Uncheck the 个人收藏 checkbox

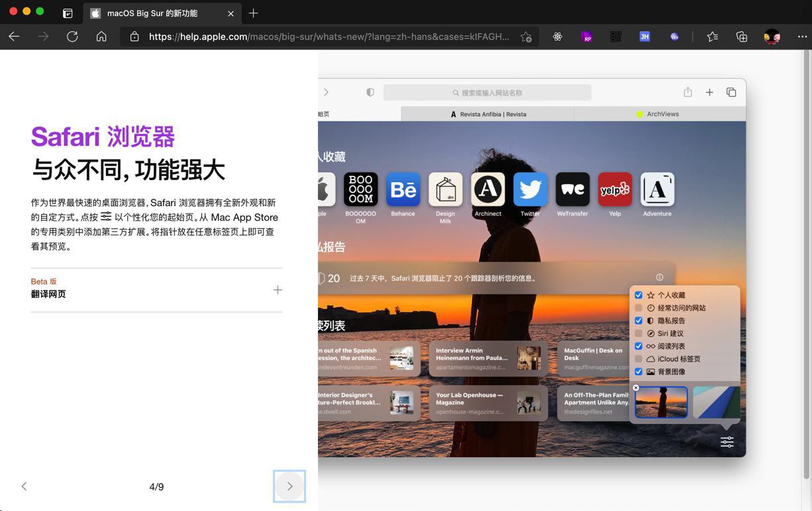coord(638,295)
